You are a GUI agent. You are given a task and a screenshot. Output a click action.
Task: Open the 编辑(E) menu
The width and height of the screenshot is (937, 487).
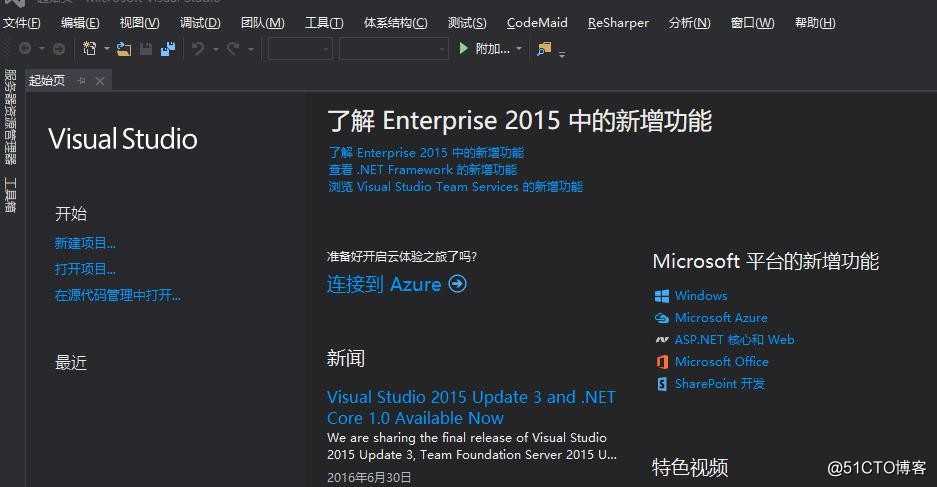click(80, 23)
